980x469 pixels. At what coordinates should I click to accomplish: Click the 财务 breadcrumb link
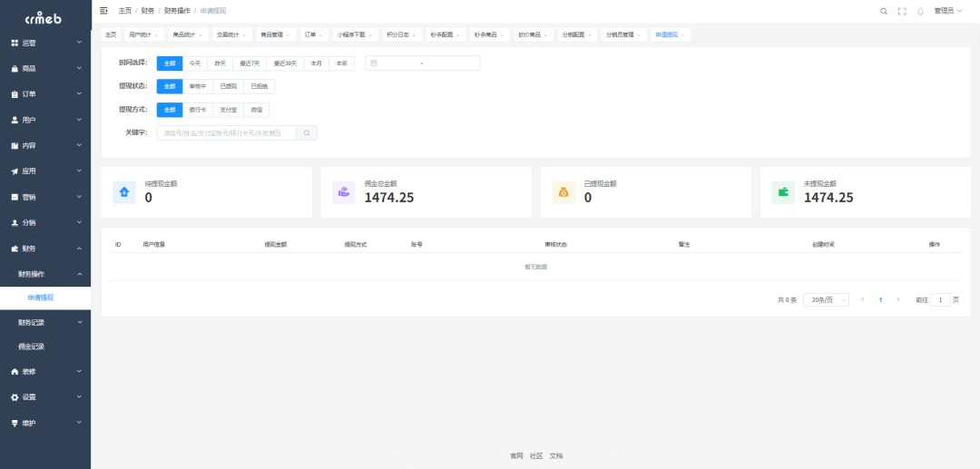(148, 11)
